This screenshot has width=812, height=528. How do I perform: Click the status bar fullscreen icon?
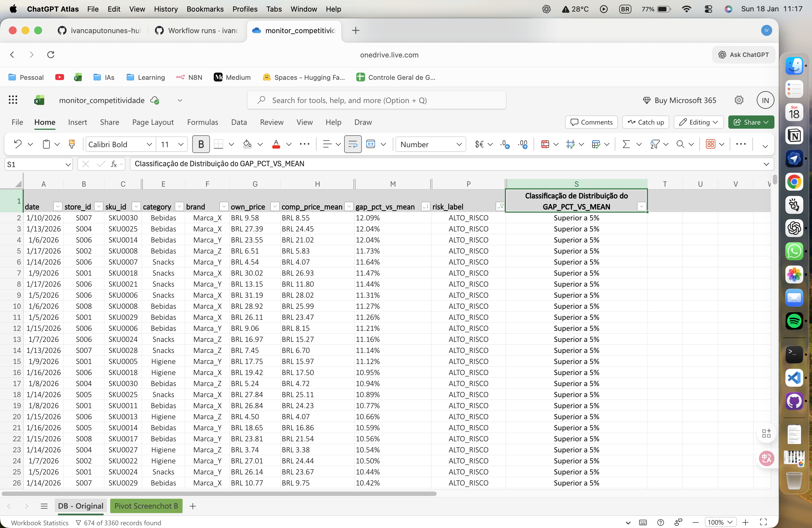(x=764, y=522)
